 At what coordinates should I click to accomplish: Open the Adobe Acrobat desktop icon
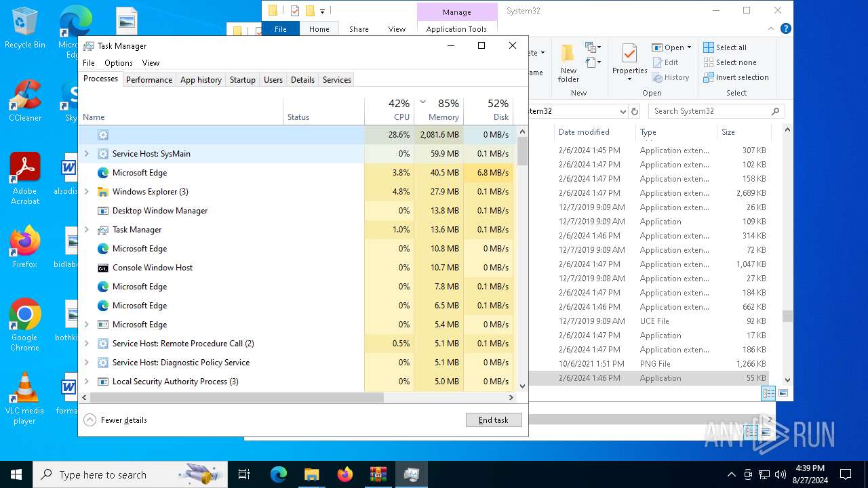click(25, 179)
